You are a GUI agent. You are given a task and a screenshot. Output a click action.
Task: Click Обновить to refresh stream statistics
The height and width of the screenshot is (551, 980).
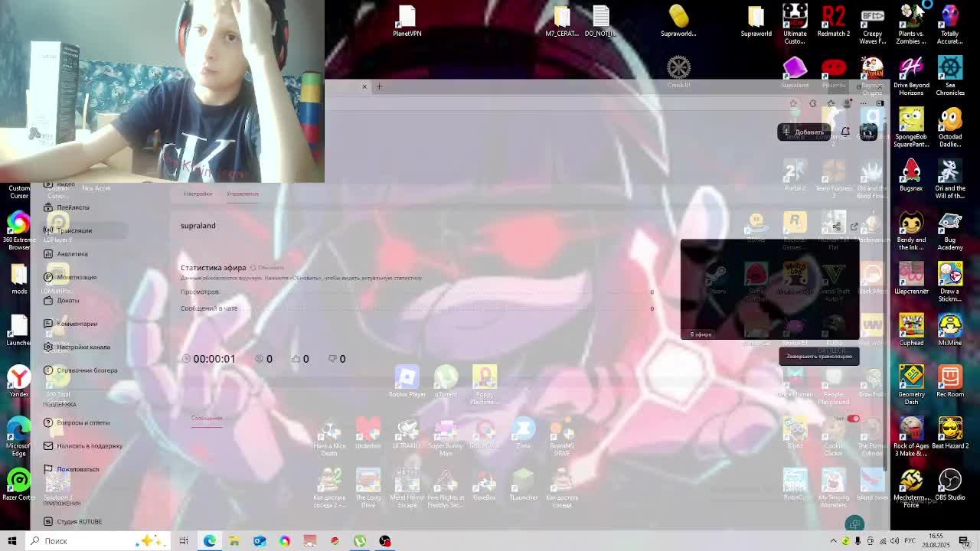click(x=267, y=268)
